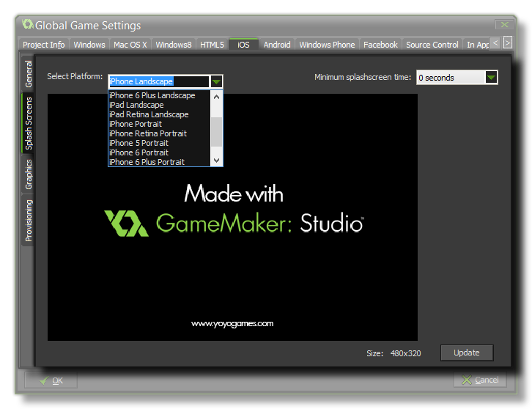The height and width of the screenshot is (409, 532).
Task: Go to the Windows Phone tab
Action: click(x=327, y=45)
